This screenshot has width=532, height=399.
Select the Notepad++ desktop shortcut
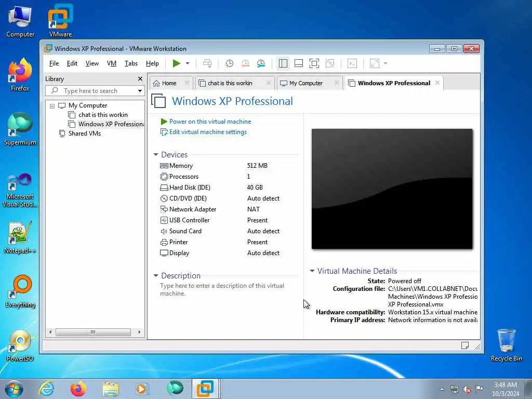coord(20,237)
